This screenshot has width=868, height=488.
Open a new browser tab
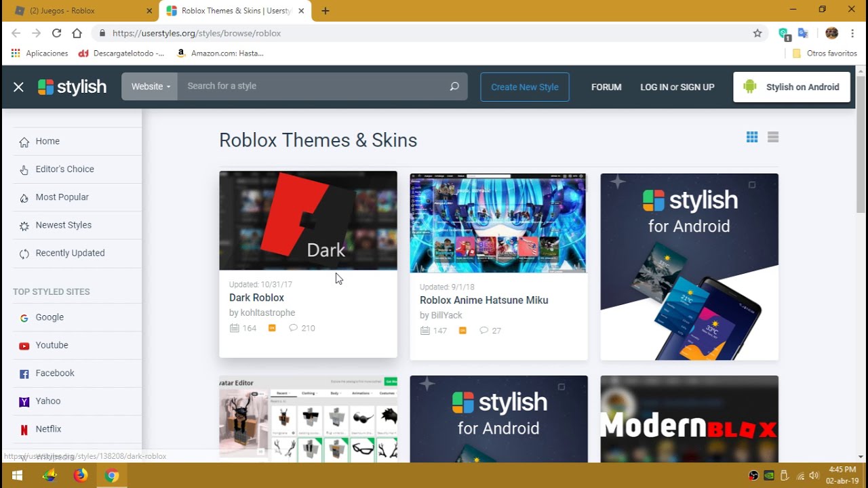325,11
